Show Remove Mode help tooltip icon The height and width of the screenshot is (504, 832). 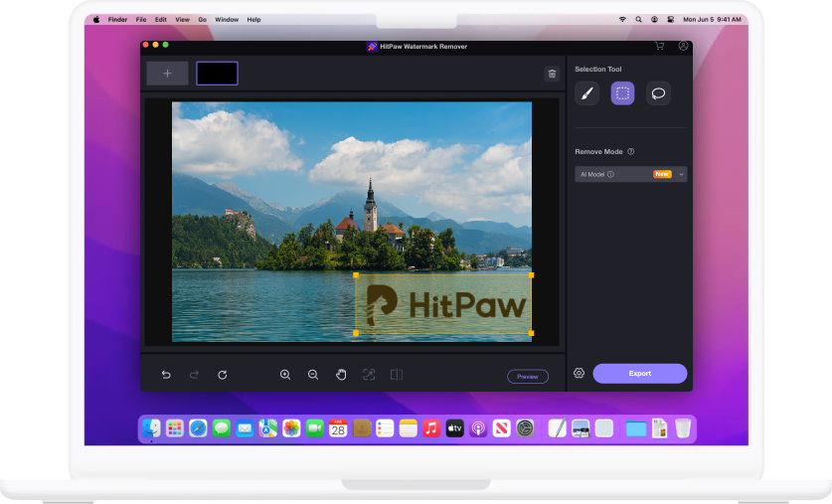[631, 152]
